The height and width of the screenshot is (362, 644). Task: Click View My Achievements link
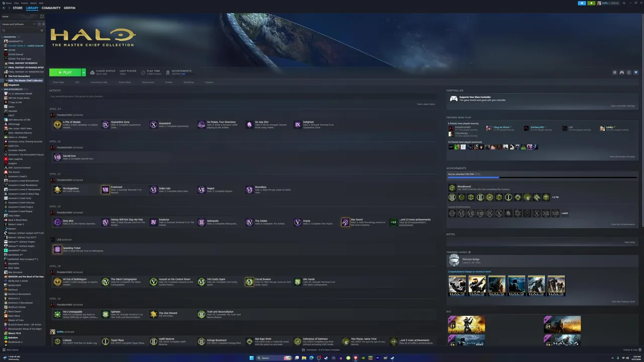click(x=623, y=224)
